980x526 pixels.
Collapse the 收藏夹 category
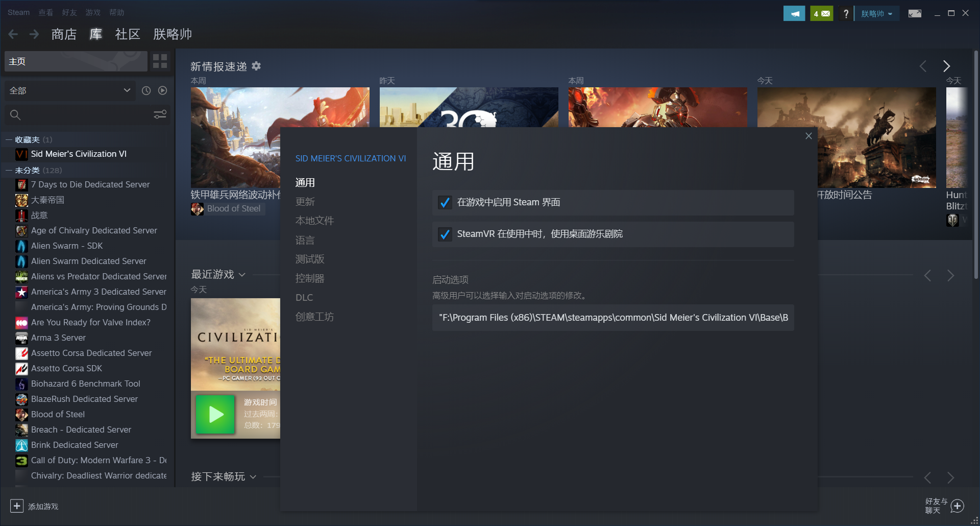point(9,139)
